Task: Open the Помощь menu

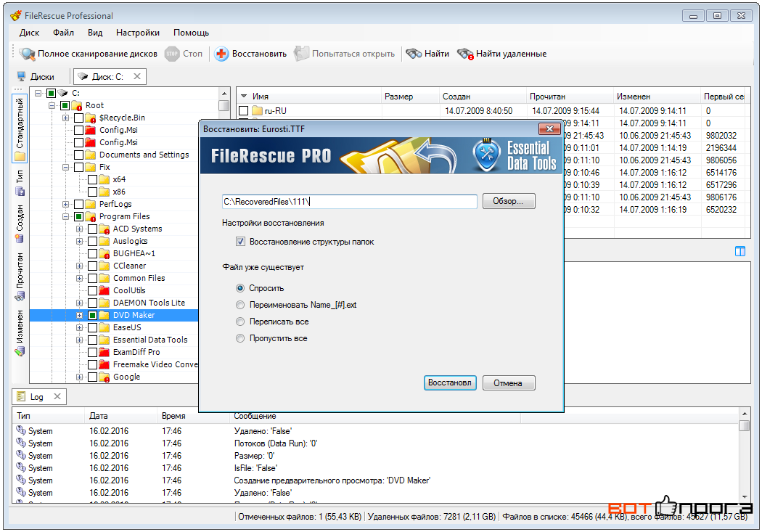Action: point(191,33)
